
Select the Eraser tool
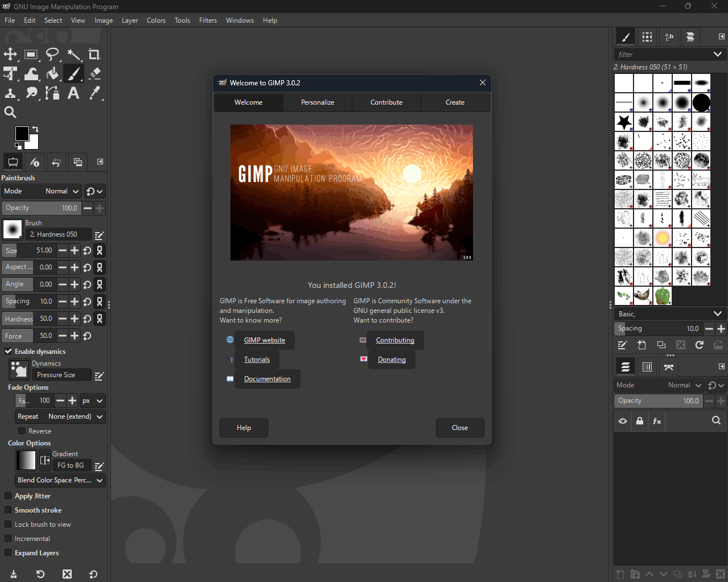pos(94,73)
